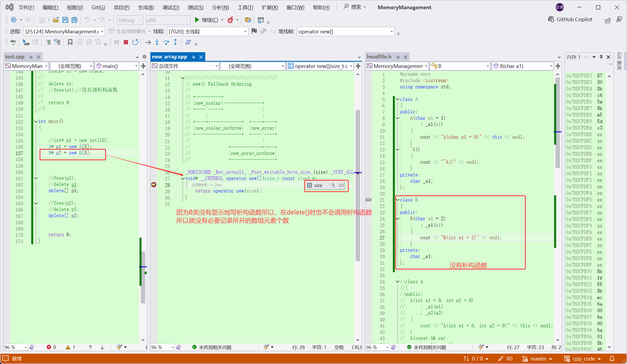Click the Save All icon

click(74, 20)
